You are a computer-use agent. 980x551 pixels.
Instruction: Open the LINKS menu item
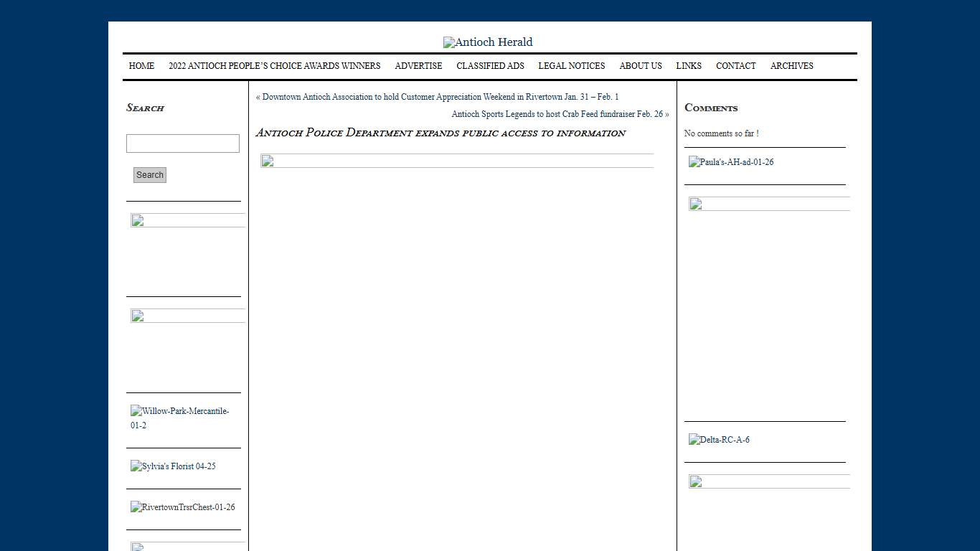688,66
